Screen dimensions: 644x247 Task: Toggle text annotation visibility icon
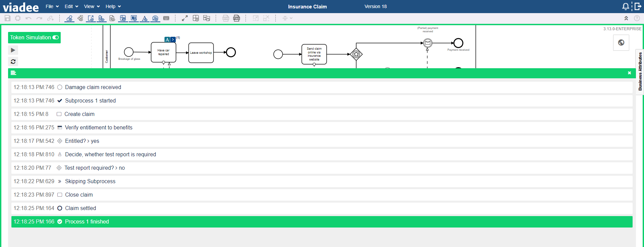coord(145,18)
